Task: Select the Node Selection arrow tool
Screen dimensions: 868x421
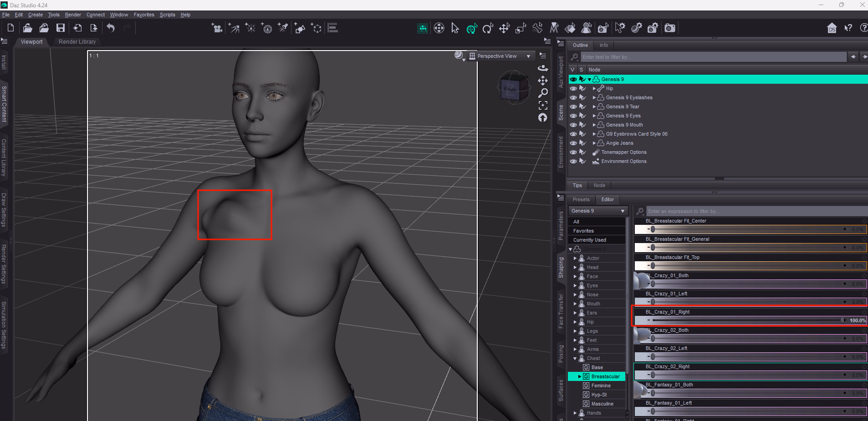Action: 455,28
